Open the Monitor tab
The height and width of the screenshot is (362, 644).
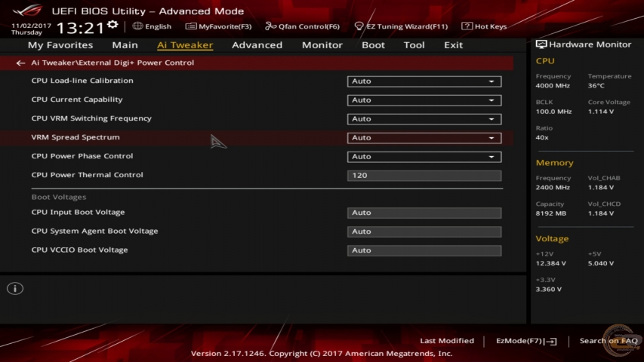point(322,45)
